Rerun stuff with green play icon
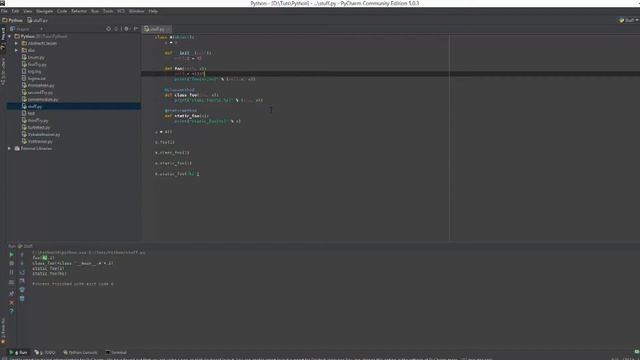The height and width of the screenshot is (360, 640). (11, 254)
